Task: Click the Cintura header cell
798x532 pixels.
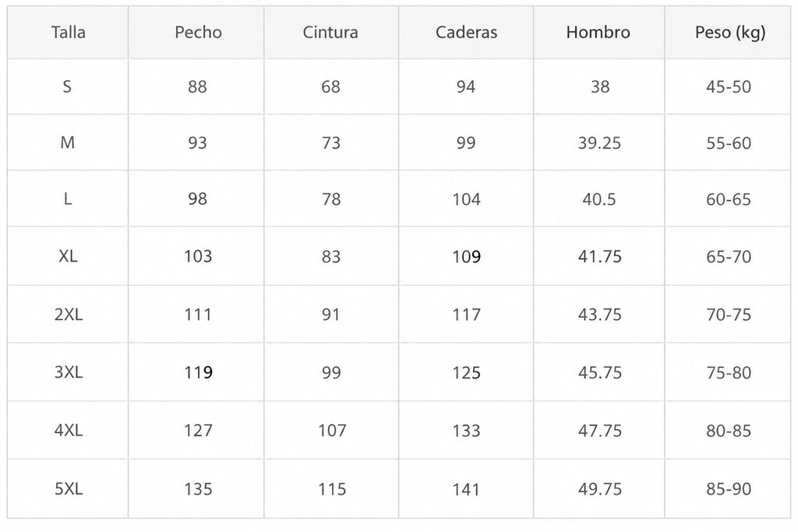Action: (x=330, y=33)
